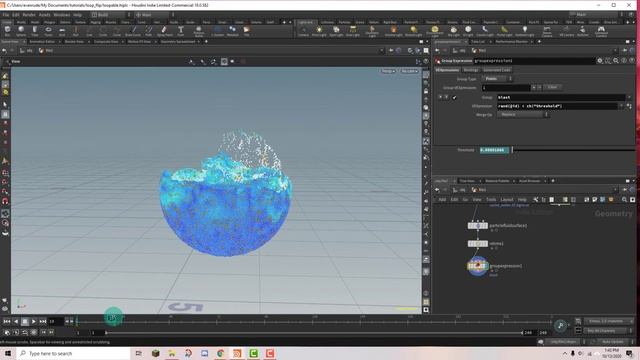
Task: Open Add menu in network editor
Action: click(x=442, y=200)
